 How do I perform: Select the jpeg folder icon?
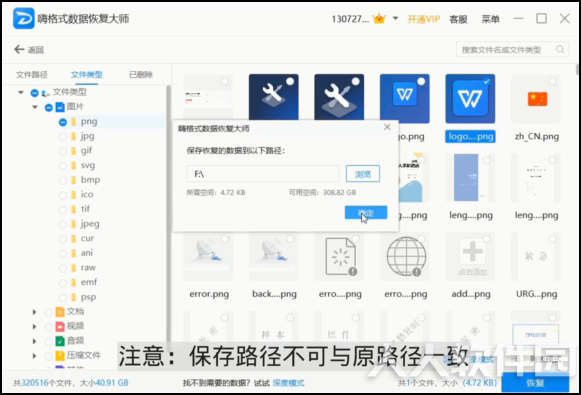click(73, 224)
